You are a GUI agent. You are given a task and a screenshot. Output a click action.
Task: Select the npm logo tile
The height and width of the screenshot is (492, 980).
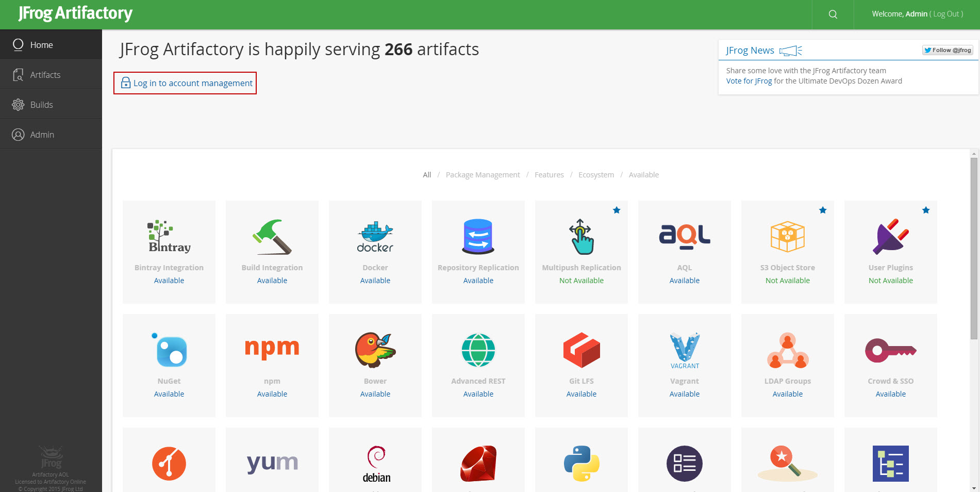point(272,349)
